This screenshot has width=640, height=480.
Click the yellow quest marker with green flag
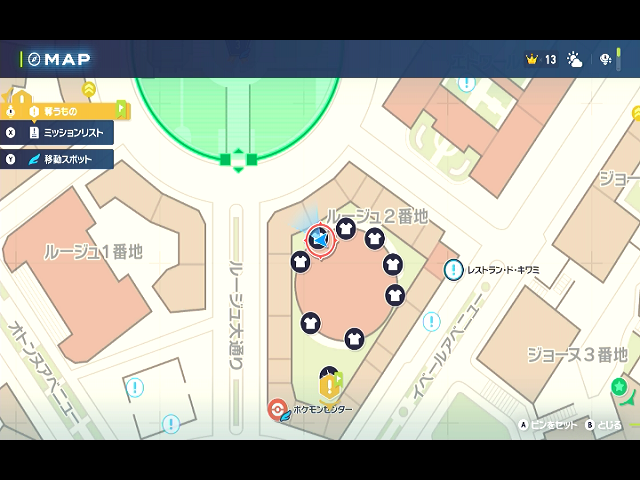329,384
